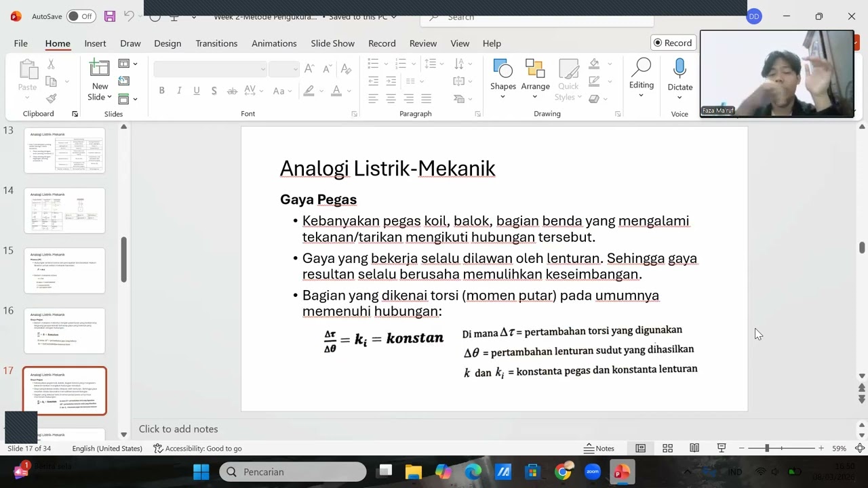Screen dimensions: 868x488
Task: Click Accessibility: Good to go
Action: pos(197,448)
